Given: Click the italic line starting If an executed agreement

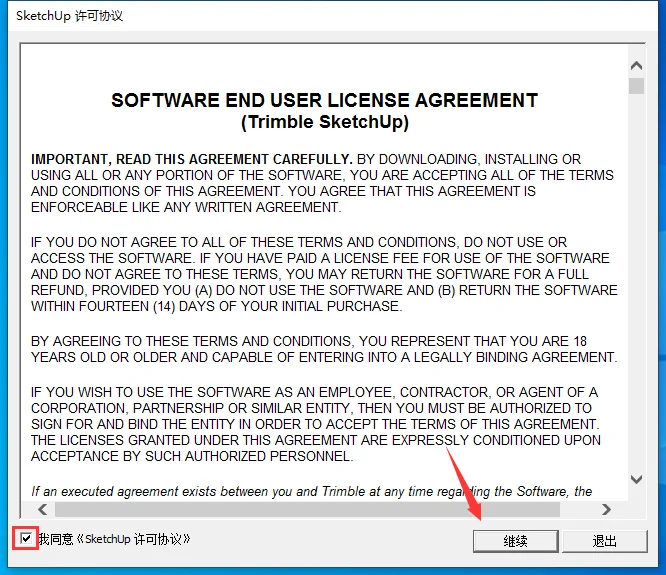Looking at the screenshot, I should click(312, 491).
